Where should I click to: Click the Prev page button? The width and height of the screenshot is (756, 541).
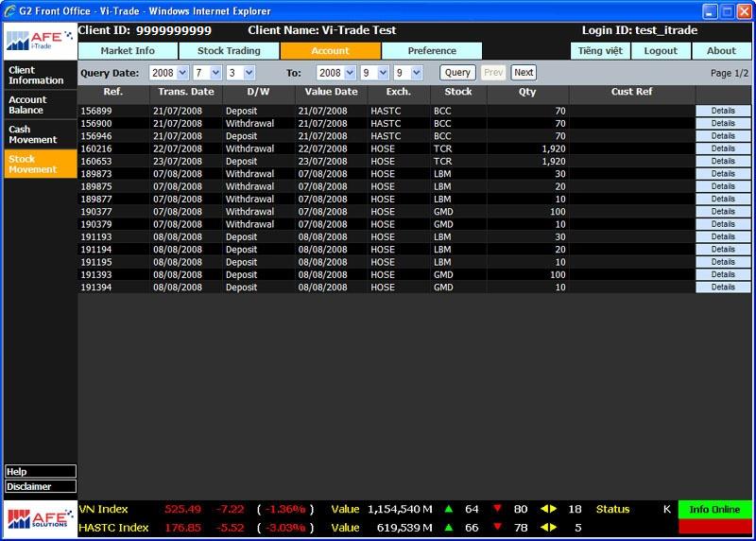click(x=493, y=73)
